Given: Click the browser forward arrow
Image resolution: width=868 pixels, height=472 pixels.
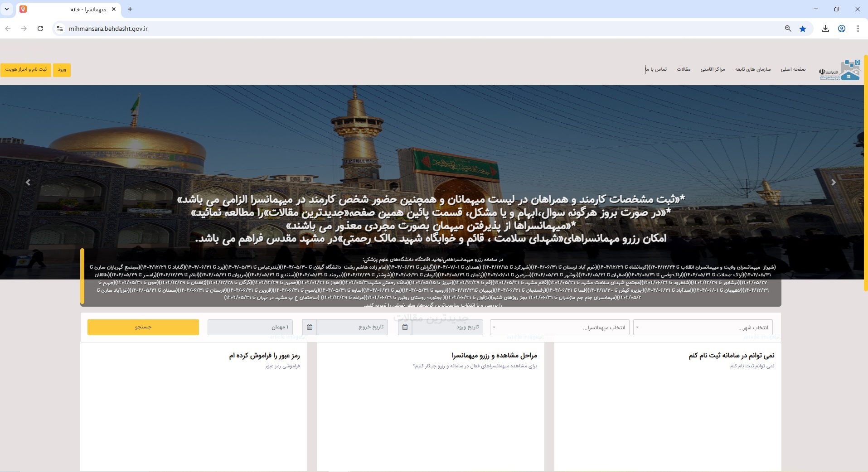Looking at the screenshot, I should pyautogui.click(x=24, y=29).
